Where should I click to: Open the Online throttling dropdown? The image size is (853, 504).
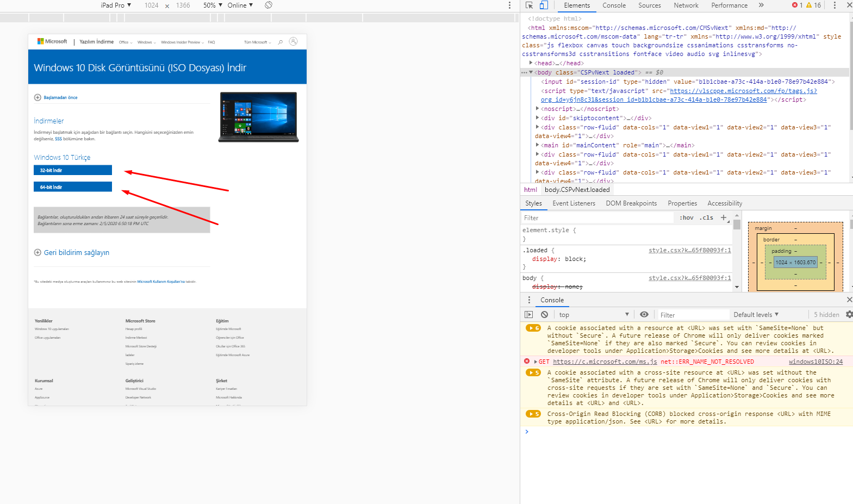tap(240, 5)
